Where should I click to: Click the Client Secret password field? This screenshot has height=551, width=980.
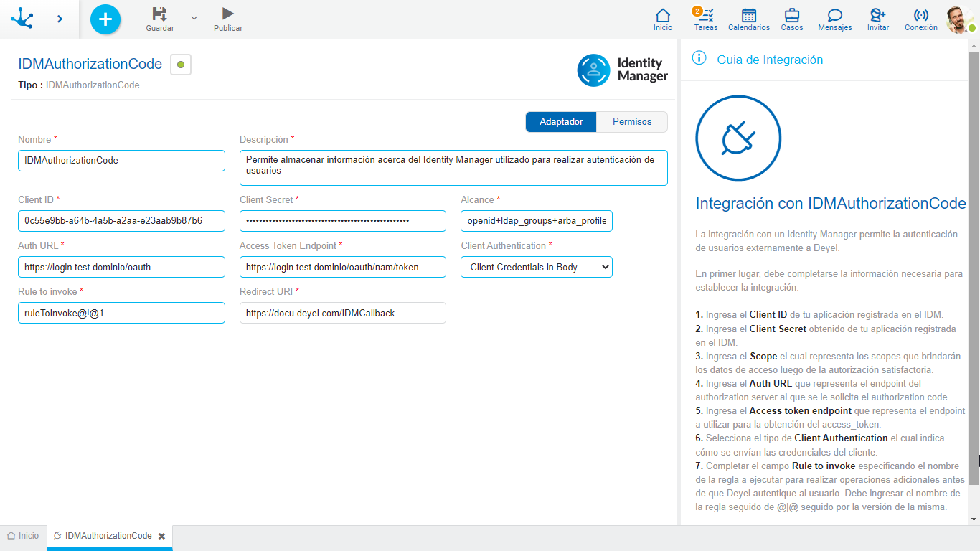tap(343, 221)
